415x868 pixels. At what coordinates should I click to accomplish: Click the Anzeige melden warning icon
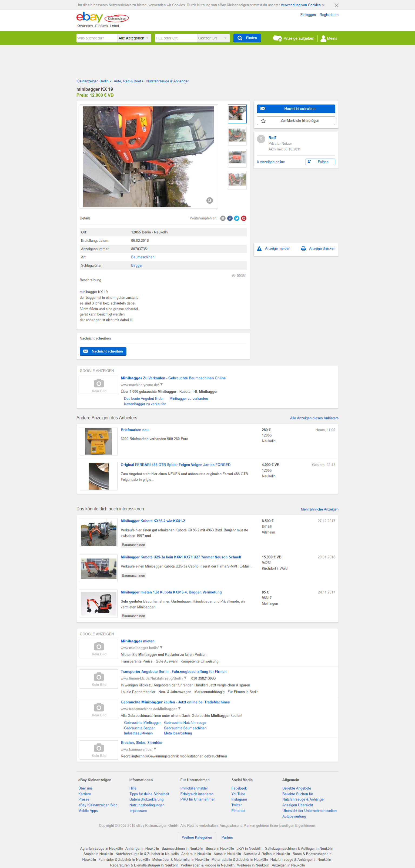pos(259,249)
